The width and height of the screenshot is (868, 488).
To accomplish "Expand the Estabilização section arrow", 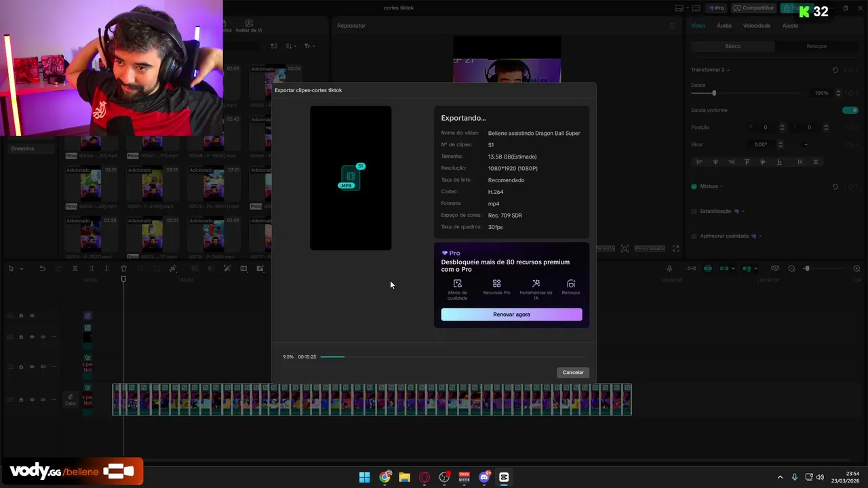I will [x=743, y=211].
